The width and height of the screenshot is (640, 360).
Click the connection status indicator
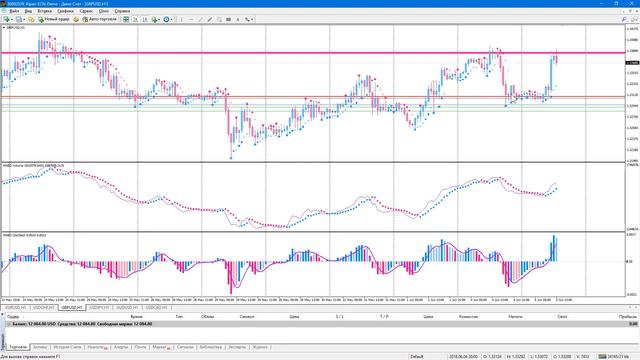(x=613, y=356)
